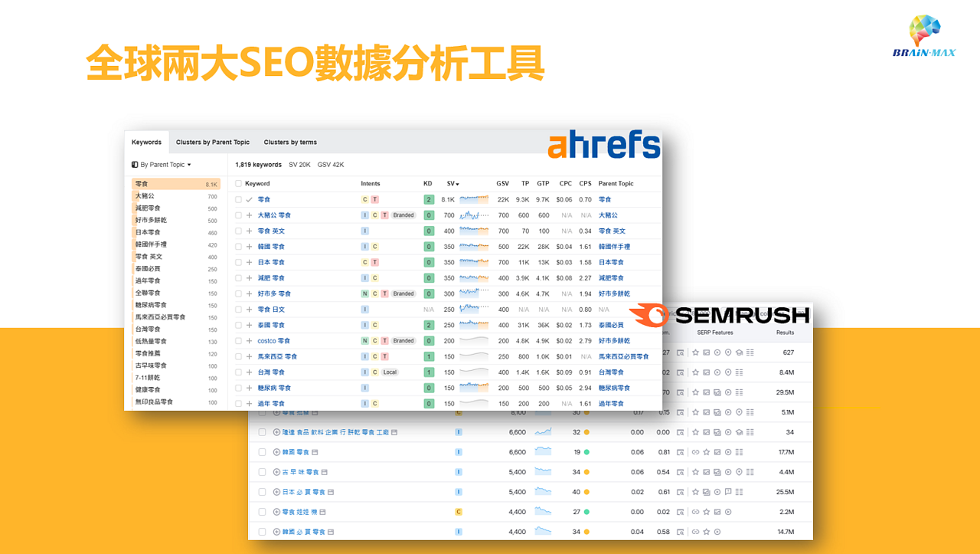Select the checkbox for 日本必買零食 row

(262, 492)
